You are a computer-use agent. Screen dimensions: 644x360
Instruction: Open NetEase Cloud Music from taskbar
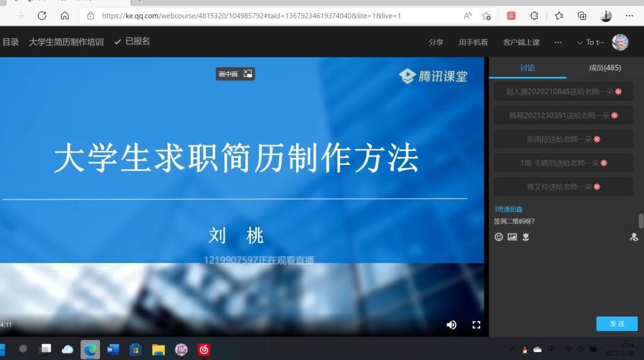coord(204,349)
